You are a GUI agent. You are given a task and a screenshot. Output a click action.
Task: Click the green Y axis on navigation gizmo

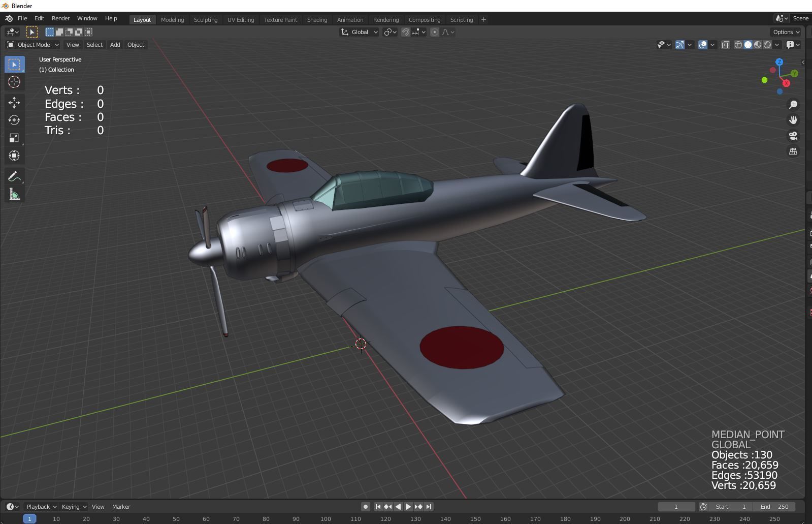tap(794, 74)
